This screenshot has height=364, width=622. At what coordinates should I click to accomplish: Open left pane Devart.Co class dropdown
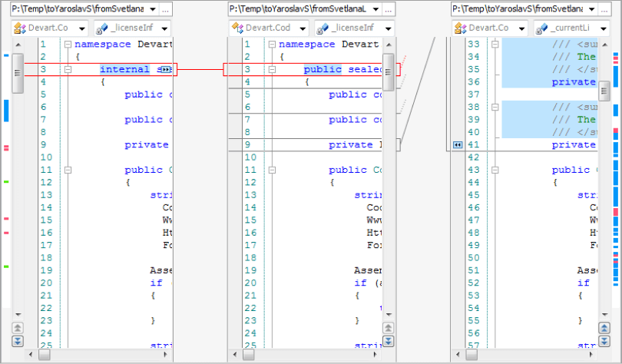pyautogui.click(x=81, y=28)
